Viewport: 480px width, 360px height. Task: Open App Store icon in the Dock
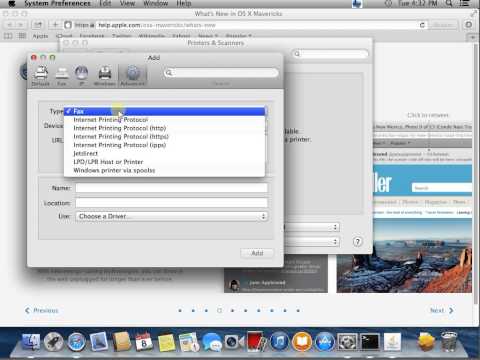tap(324, 342)
